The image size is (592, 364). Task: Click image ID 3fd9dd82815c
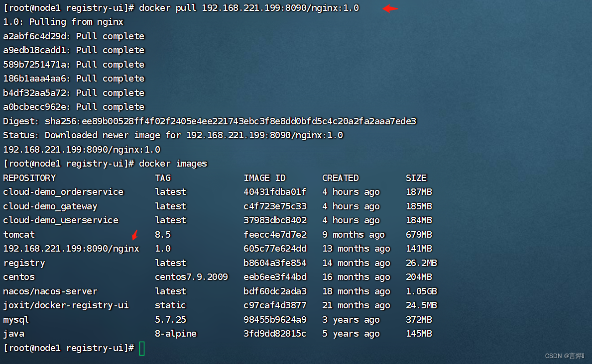(x=275, y=334)
